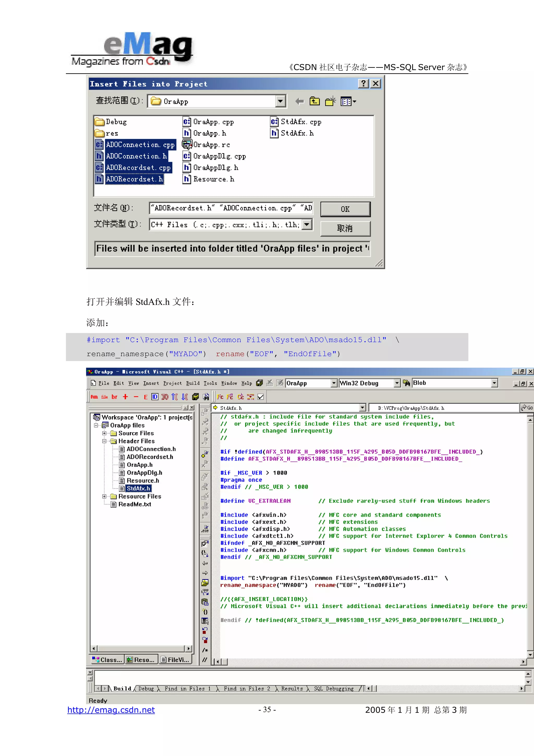This screenshot has height=756, width=534.
Task: Click OK in Insert Files dialog
Action: point(345,209)
